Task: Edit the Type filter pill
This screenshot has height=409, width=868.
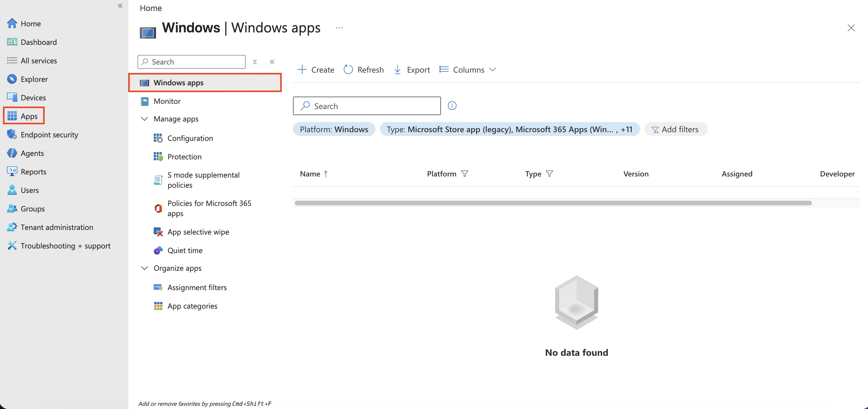Action: click(x=509, y=130)
